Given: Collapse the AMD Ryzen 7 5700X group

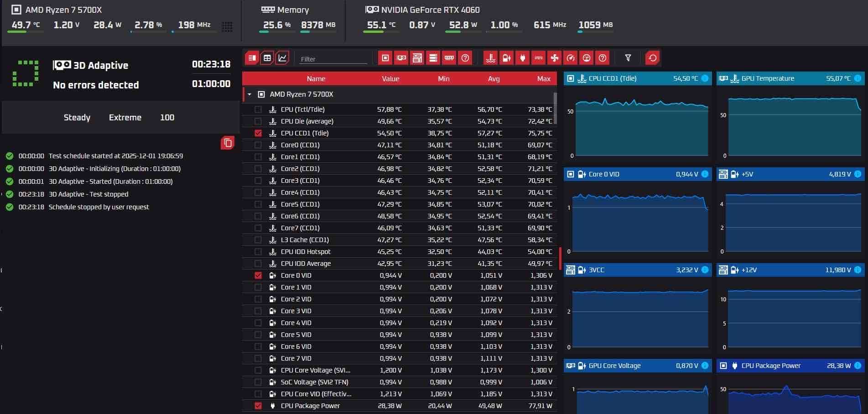Looking at the screenshot, I should [x=249, y=94].
